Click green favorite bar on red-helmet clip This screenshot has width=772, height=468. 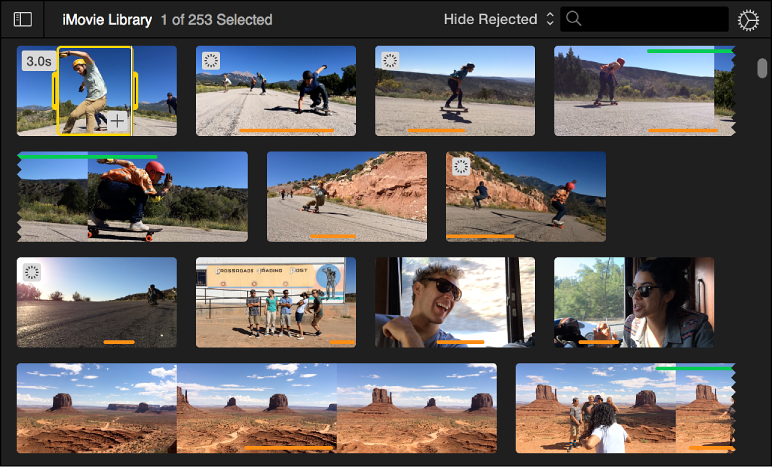coord(87,156)
